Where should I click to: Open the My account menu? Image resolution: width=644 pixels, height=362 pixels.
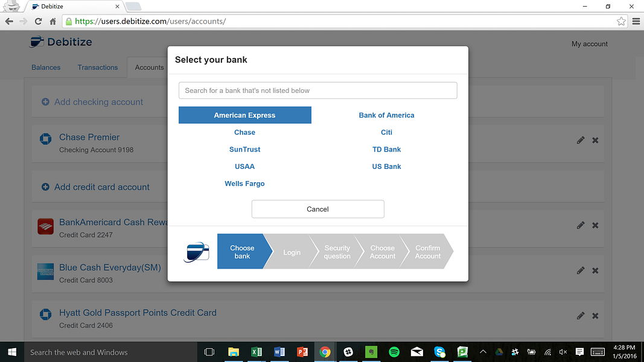coord(589,44)
